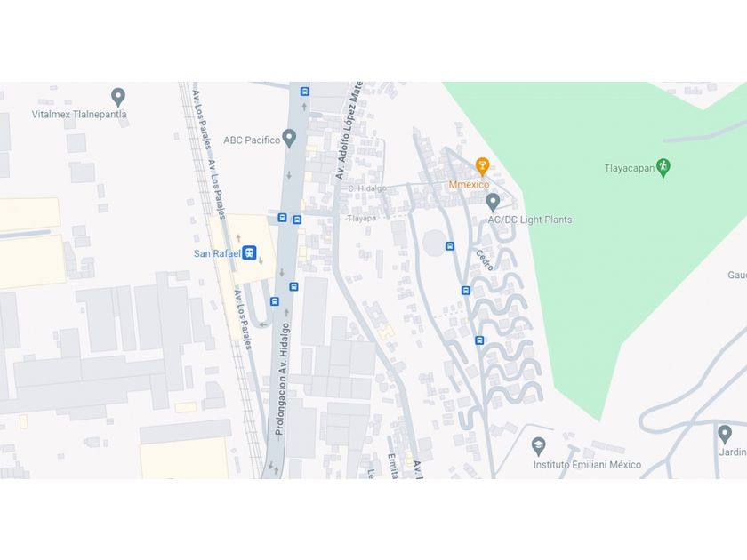Open the San Rafael train station icon
Image resolution: width=747 pixels, height=560 pixels.
[x=249, y=252]
